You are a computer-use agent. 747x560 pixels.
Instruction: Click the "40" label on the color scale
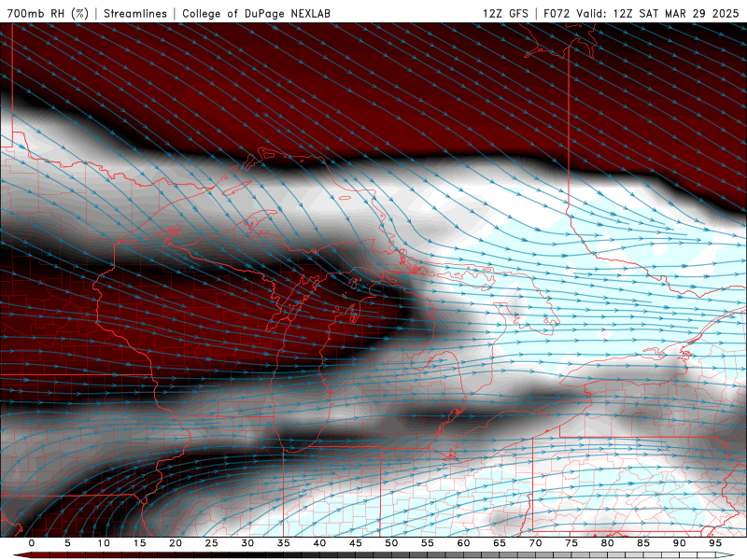[x=319, y=543]
